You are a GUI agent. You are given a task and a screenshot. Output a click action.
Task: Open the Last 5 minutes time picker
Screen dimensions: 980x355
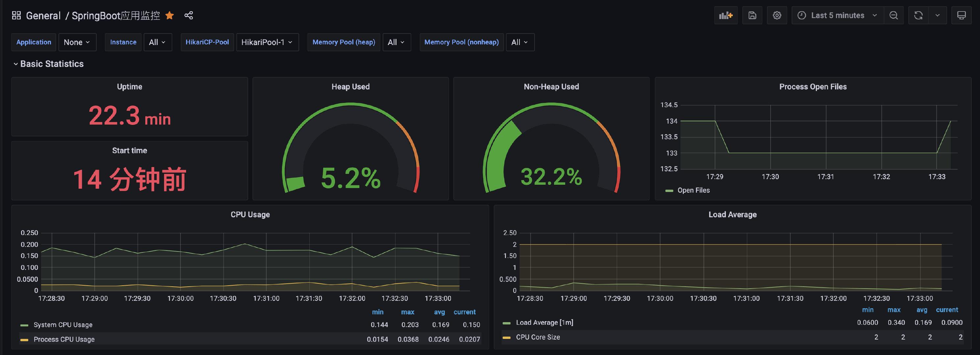[x=837, y=15]
